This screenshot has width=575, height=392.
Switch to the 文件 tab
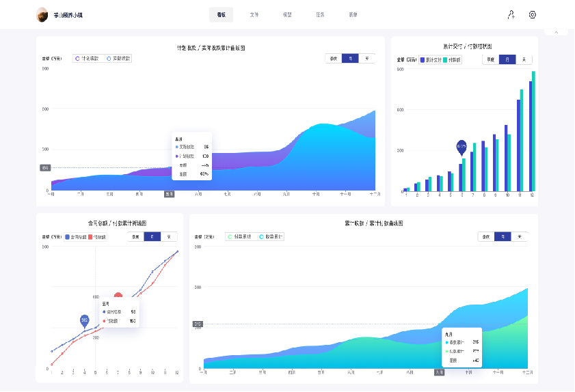(x=254, y=14)
